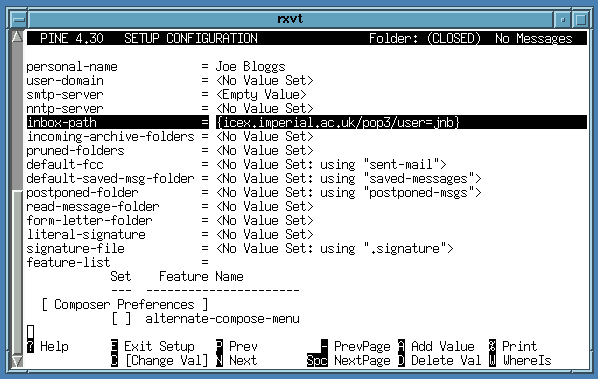Image resolution: width=598 pixels, height=379 pixels.
Task: Click the 'E' Exit Setup key icon
Action: coord(114,346)
